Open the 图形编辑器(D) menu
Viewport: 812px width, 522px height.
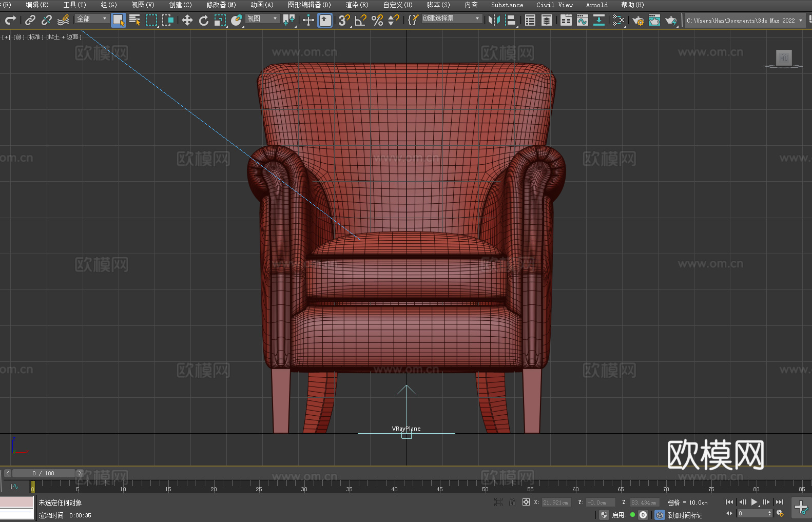pyautogui.click(x=310, y=5)
